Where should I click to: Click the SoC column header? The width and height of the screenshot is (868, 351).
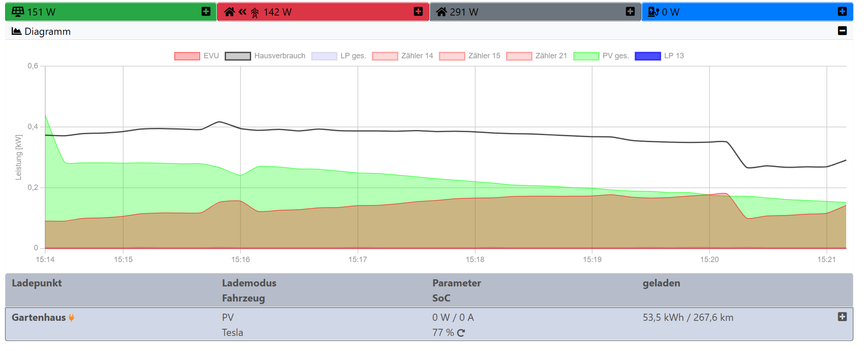click(x=441, y=298)
